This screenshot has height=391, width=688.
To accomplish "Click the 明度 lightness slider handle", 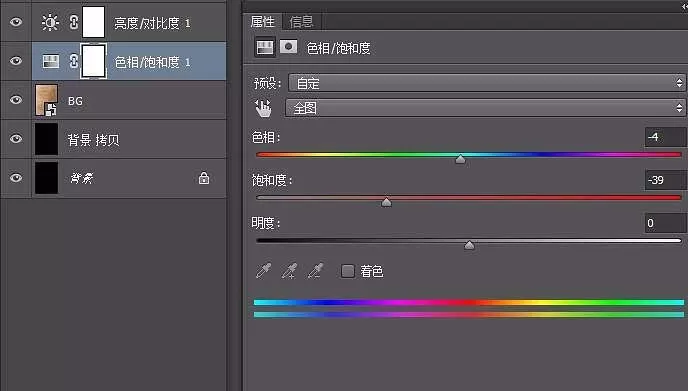I will point(469,244).
